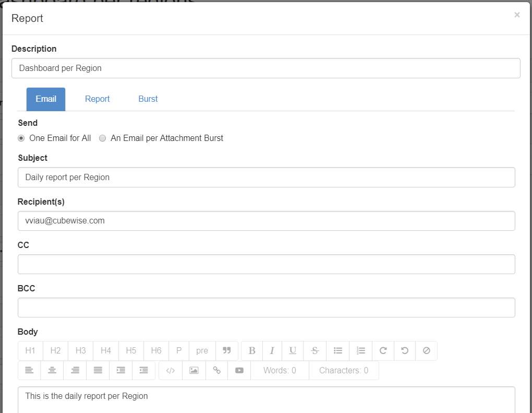Clear formatting with the ban icon

[427, 350]
